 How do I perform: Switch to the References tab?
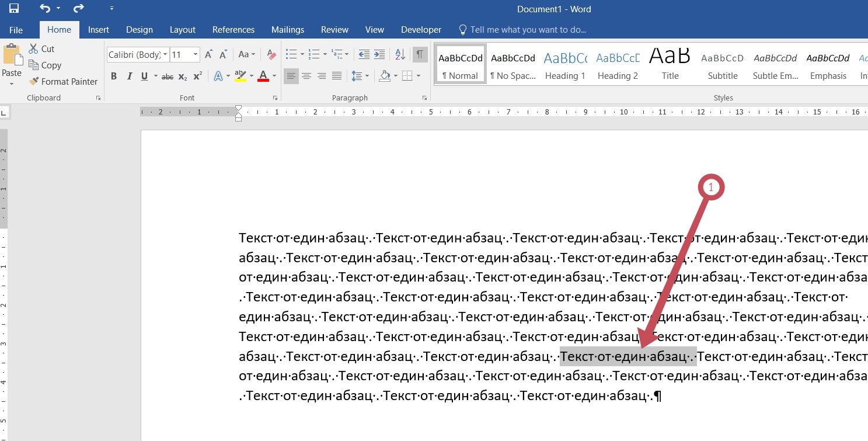point(233,30)
